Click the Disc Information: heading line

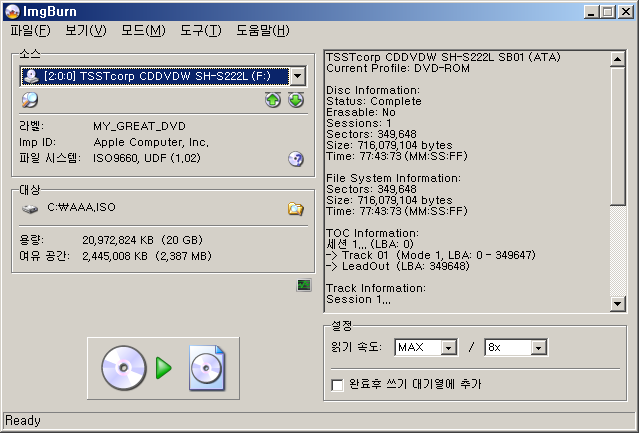(x=373, y=90)
